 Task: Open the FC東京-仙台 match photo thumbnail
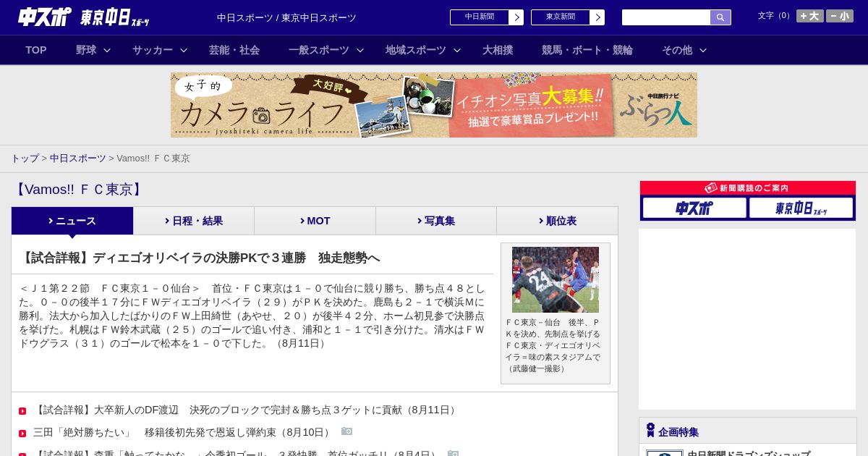click(556, 279)
